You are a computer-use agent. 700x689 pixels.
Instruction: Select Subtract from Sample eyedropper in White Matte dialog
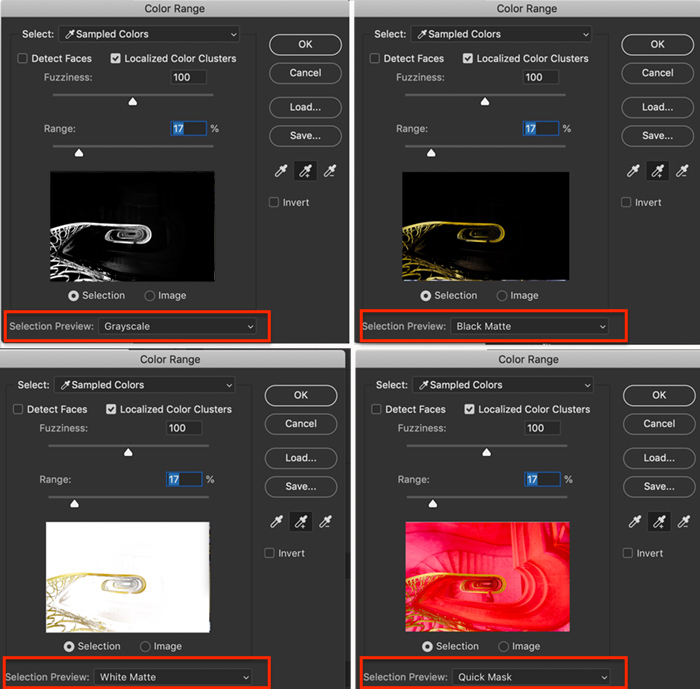[x=325, y=521]
